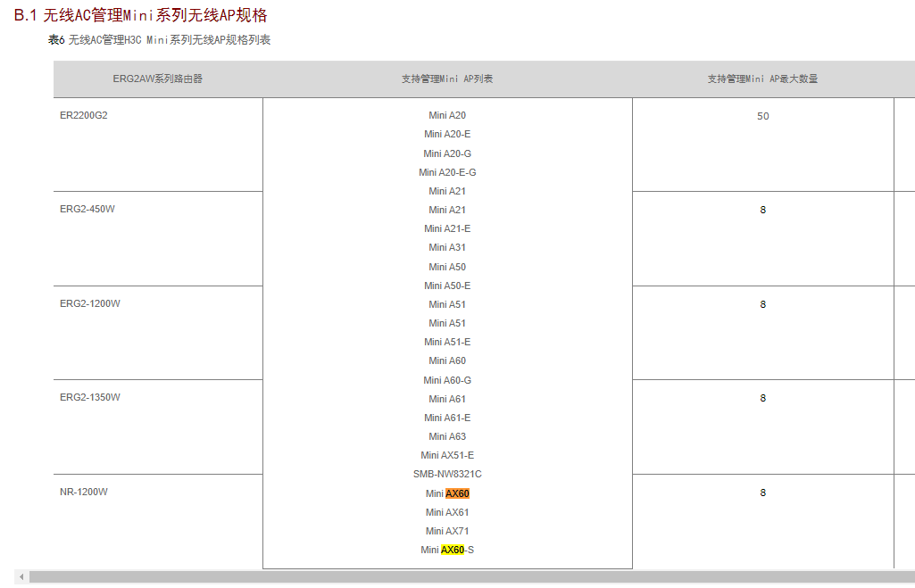Click the yellow-highlighted Mini AX60-S entry

[x=447, y=550]
